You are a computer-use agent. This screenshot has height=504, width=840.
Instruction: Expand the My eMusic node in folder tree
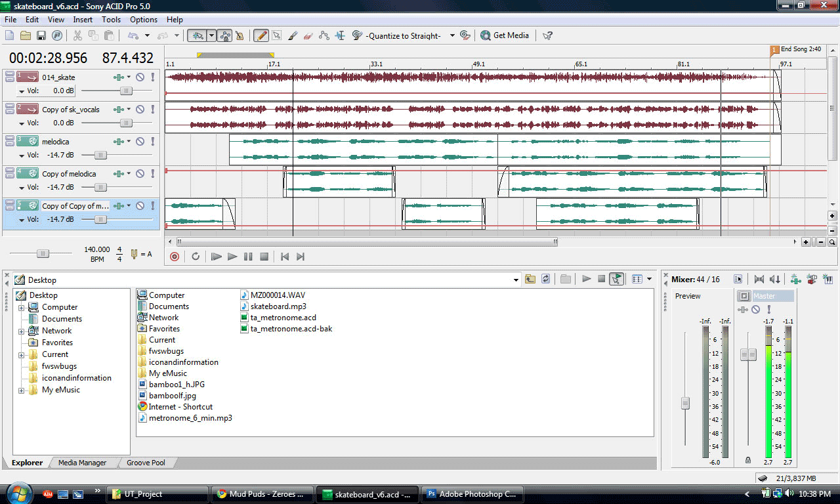tap(22, 390)
